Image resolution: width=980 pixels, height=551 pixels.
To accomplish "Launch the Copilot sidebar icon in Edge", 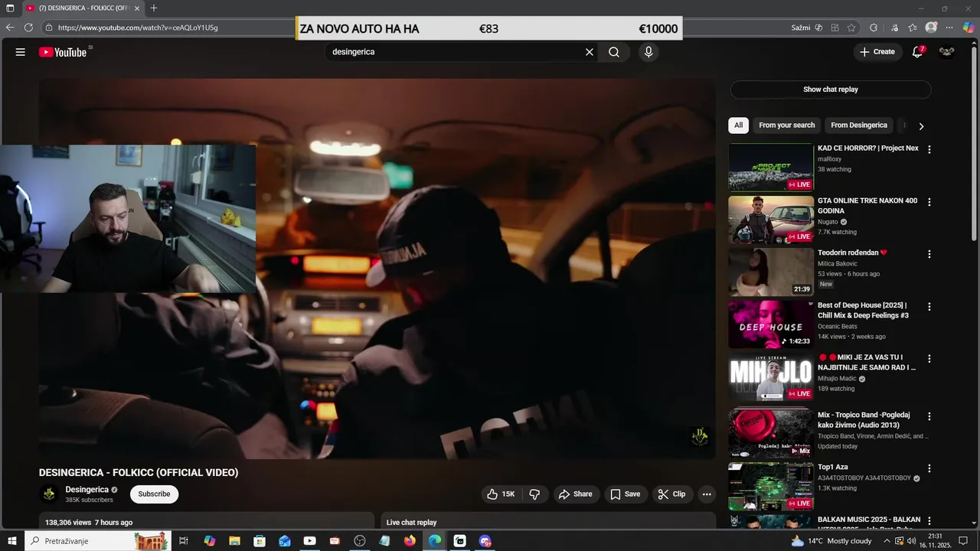I will [969, 28].
